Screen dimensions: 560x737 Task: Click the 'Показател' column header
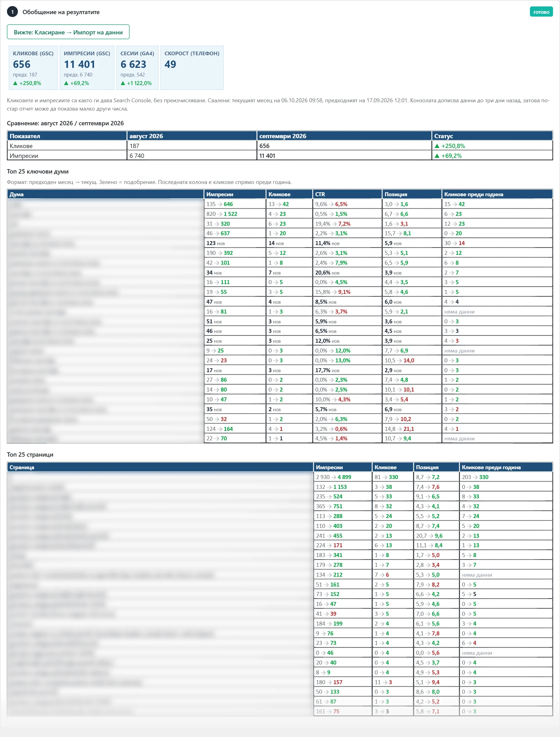(x=67, y=136)
